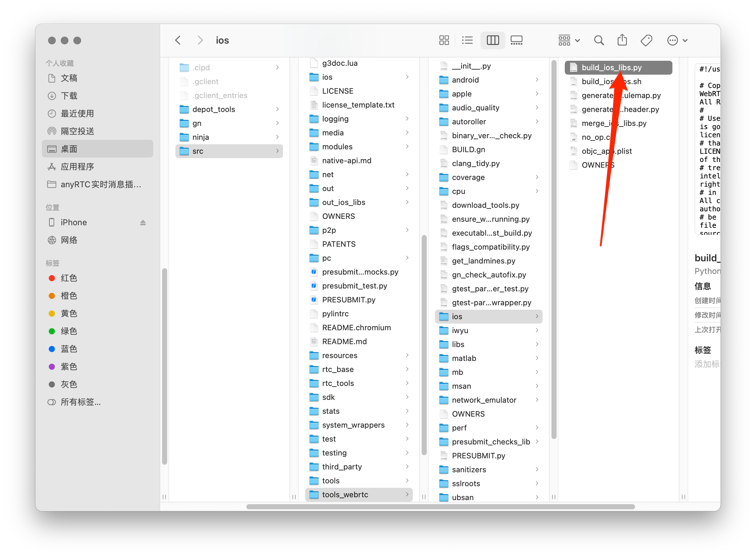Click the forward navigation arrow
This screenshot has height=558, width=756.
(x=200, y=40)
